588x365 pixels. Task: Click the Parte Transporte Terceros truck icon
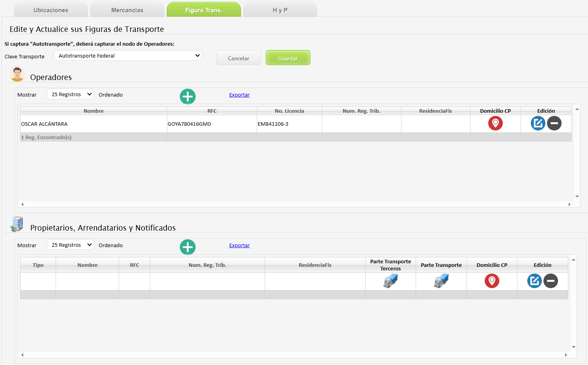[x=390, y=281]
